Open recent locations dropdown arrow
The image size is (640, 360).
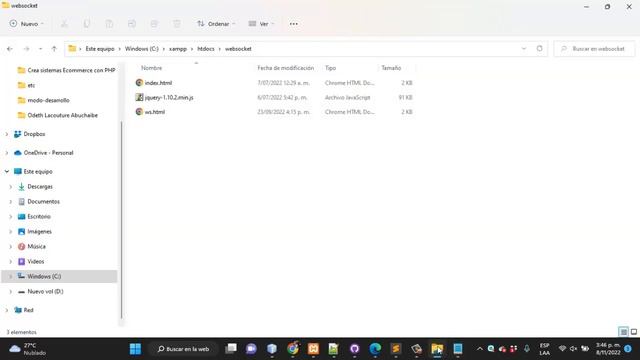pos(40,49)
